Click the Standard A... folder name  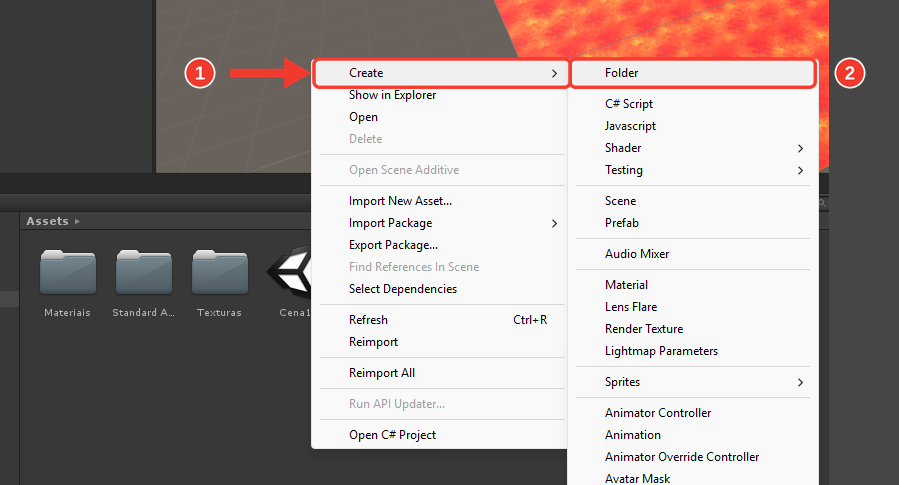point(143,312)
